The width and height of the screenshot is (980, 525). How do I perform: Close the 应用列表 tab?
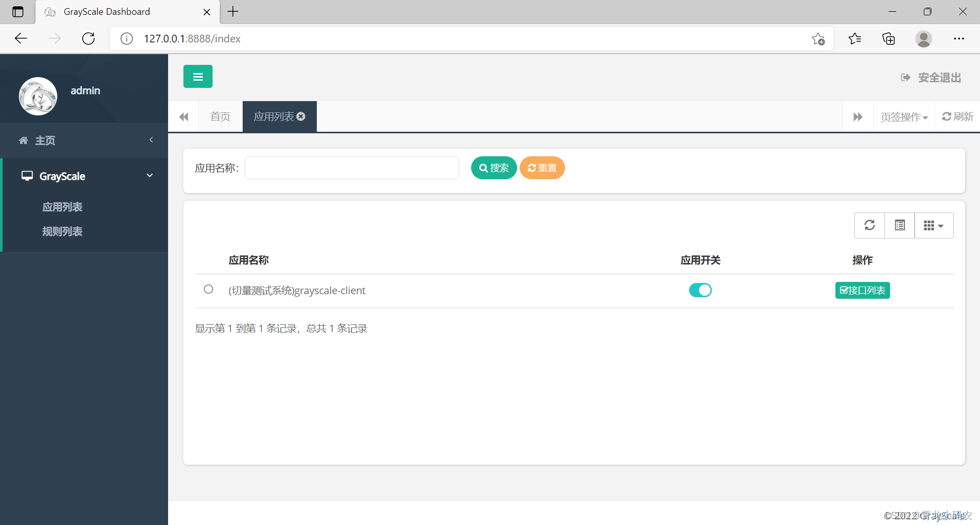[301, 116]
